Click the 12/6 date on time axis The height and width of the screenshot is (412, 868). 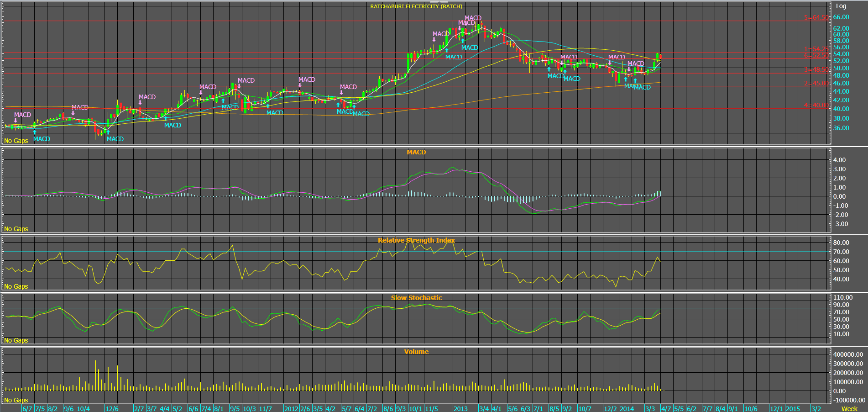(112, 409)
